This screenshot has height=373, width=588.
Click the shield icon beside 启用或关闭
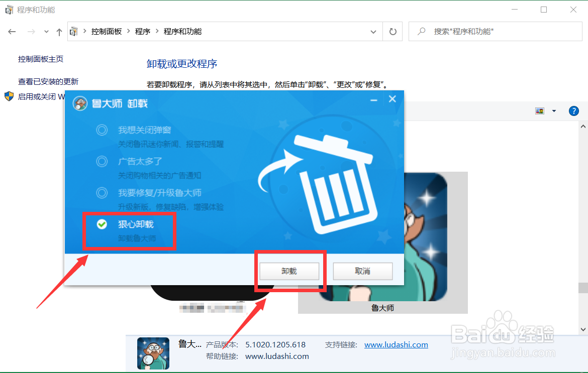point(9,96)
